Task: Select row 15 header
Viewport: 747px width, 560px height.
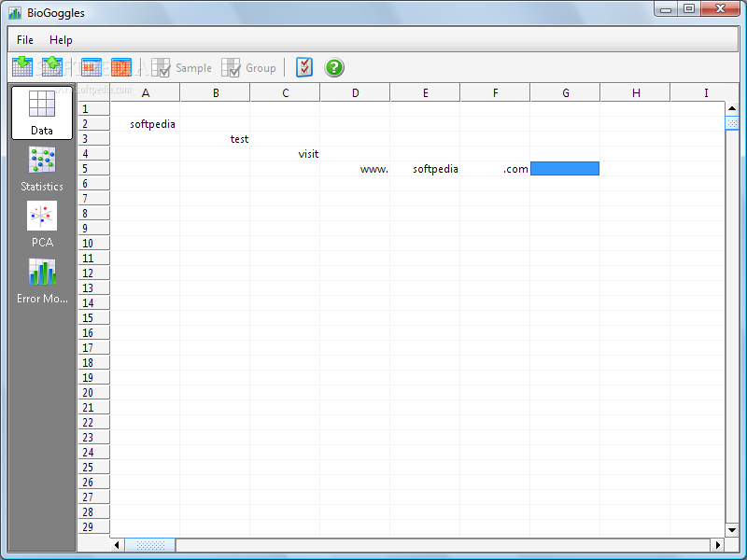Action: point(94,318)
